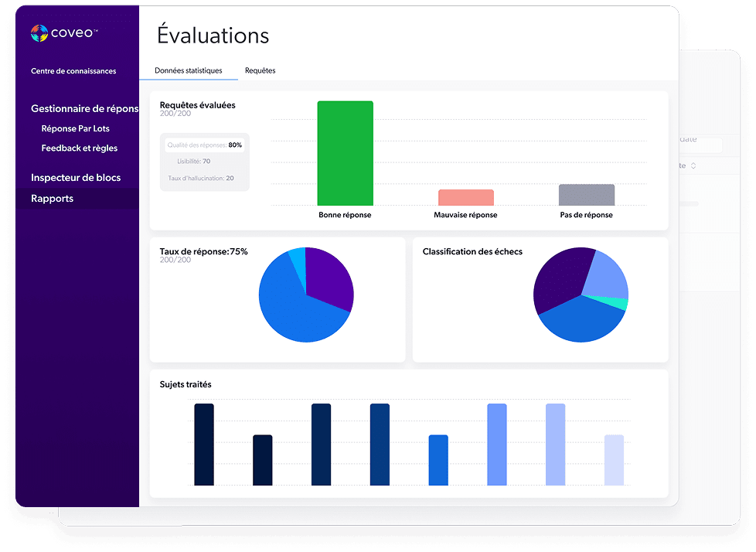Click the Qualité des réponses 80% chip
This screenshot has width=756, height=552.
tap(204, 145)
